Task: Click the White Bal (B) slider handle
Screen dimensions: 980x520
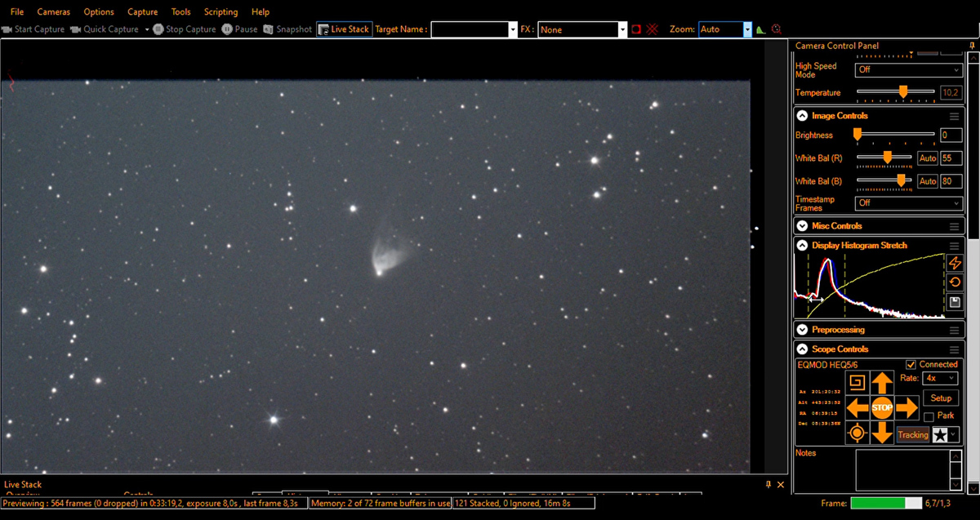Action: (x=902, y=180)
